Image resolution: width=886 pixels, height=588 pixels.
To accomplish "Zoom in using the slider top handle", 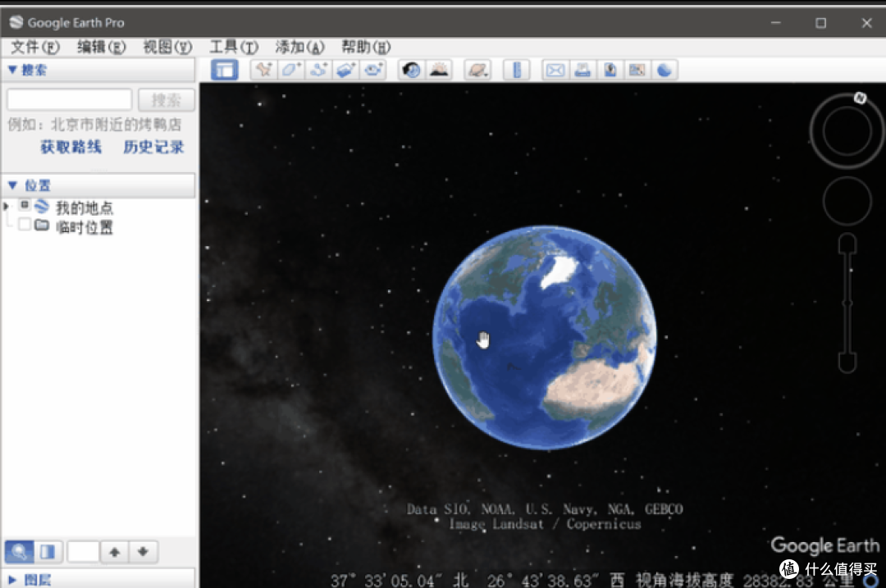I will tap(847, 244).
